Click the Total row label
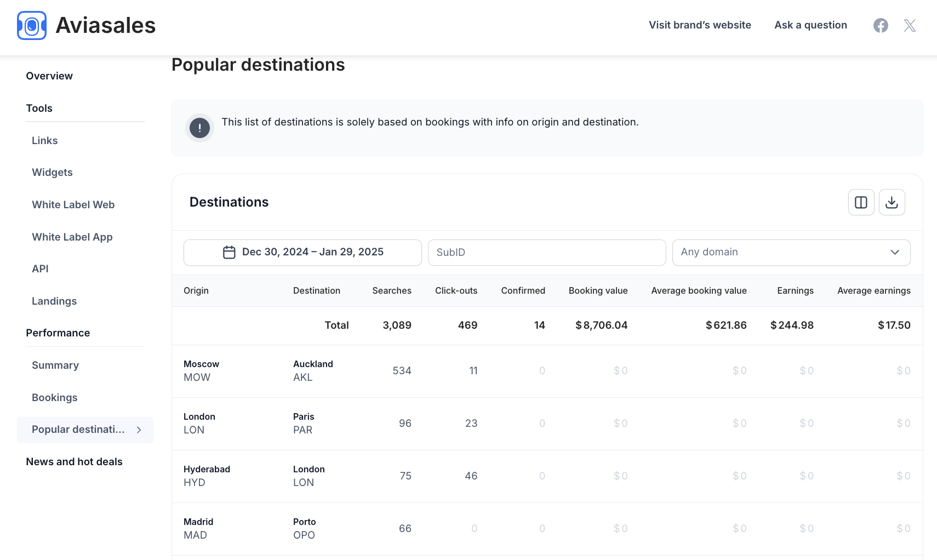This screenshot has width=937, height=560. (x=336, y=325)
